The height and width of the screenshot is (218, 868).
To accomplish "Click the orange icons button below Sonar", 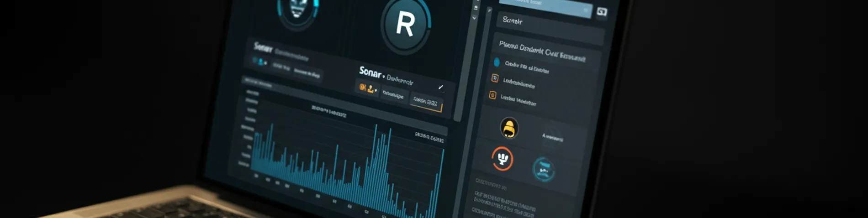I will (x=367, y=88).
